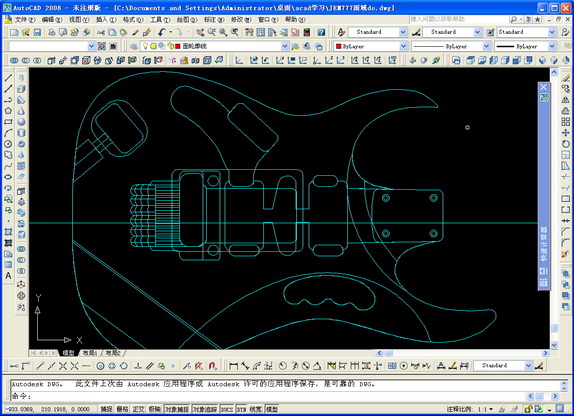Screen dimensions: 574x416
Task: Open the File menu
Action: (x=24, y=19)
